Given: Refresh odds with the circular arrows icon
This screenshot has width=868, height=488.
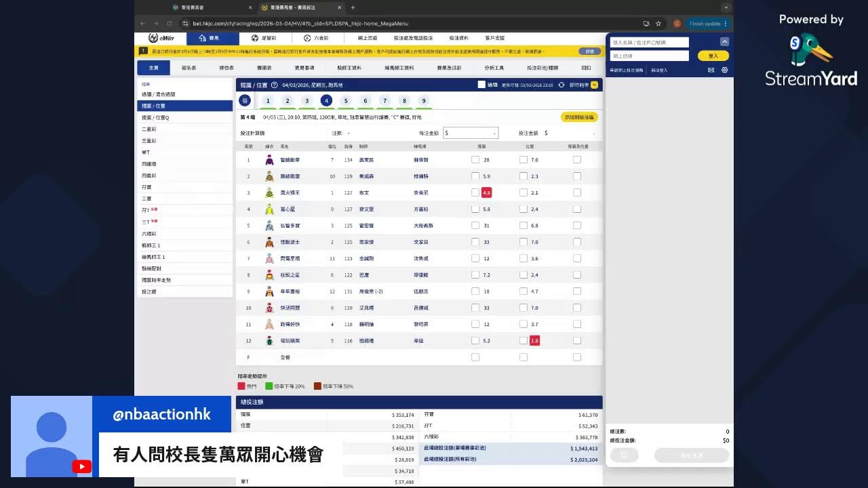Looking at the screenshot, I should (561, 85).
